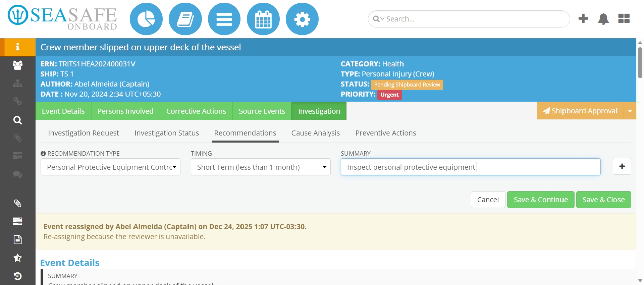Click the scrollbar down arrow
The height and width of the screenshot is (285, 644).
(x=640, y=281)
